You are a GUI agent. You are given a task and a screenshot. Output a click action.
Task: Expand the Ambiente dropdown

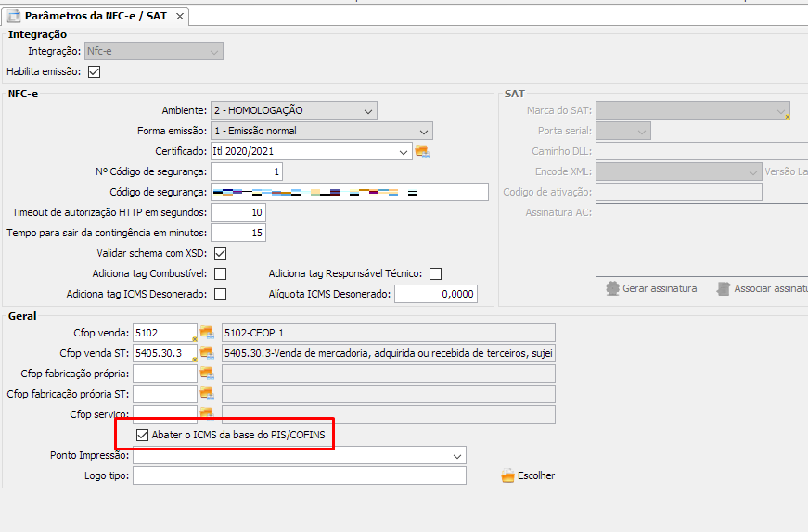pos(368,110)
